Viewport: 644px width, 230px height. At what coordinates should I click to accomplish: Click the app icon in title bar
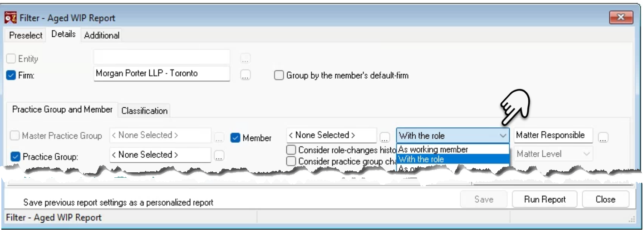(x=11, y=18)
